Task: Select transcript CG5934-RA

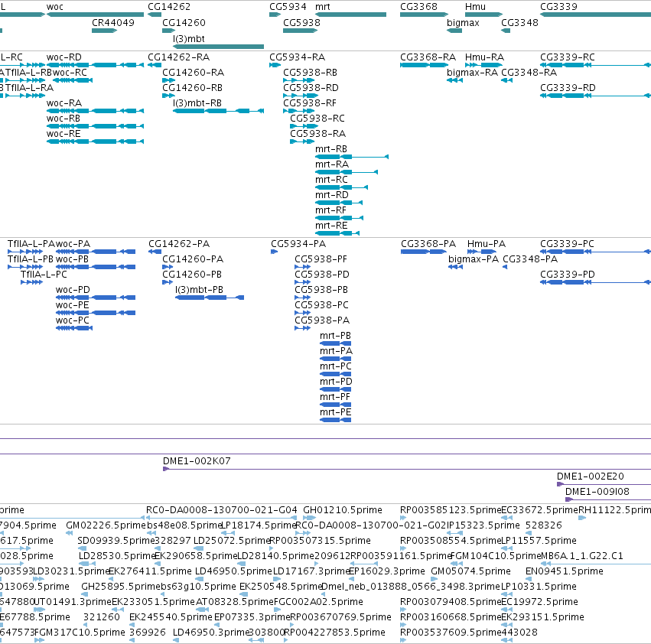Action: (x=298, y=57)
